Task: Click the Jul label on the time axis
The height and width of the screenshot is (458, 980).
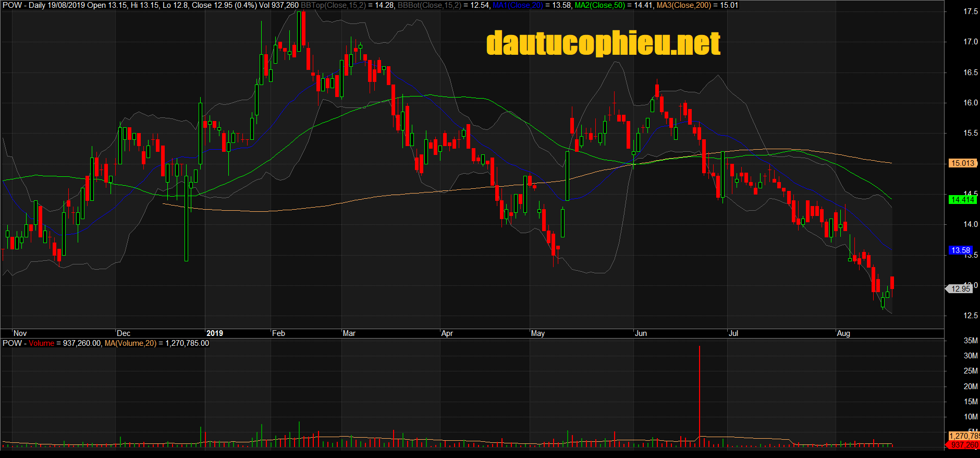Action: coord(733,333)
